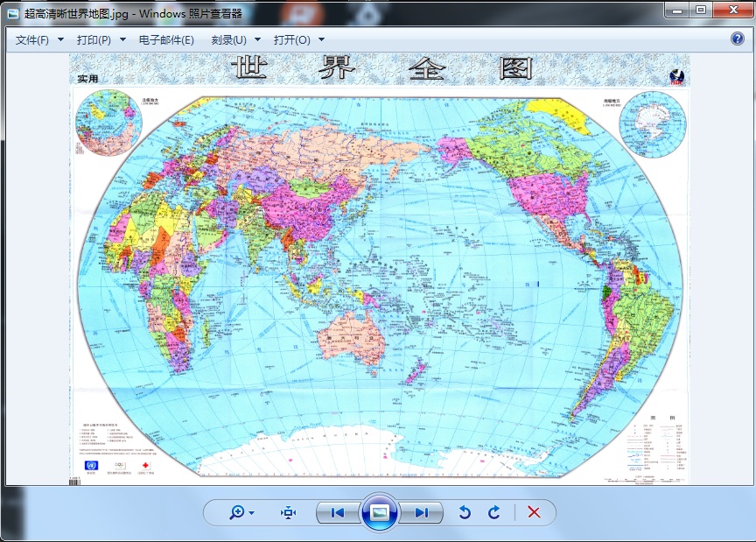Expand the arrow next to 打开(O)
The image size is (756, 542).
coord(322,40)
